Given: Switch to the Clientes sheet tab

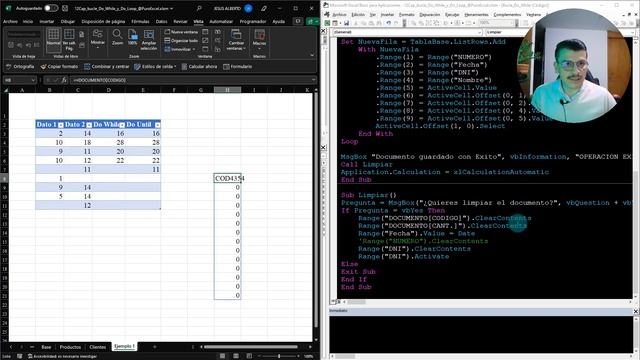Looking at the screenshot, I should [x=98, y=347].
